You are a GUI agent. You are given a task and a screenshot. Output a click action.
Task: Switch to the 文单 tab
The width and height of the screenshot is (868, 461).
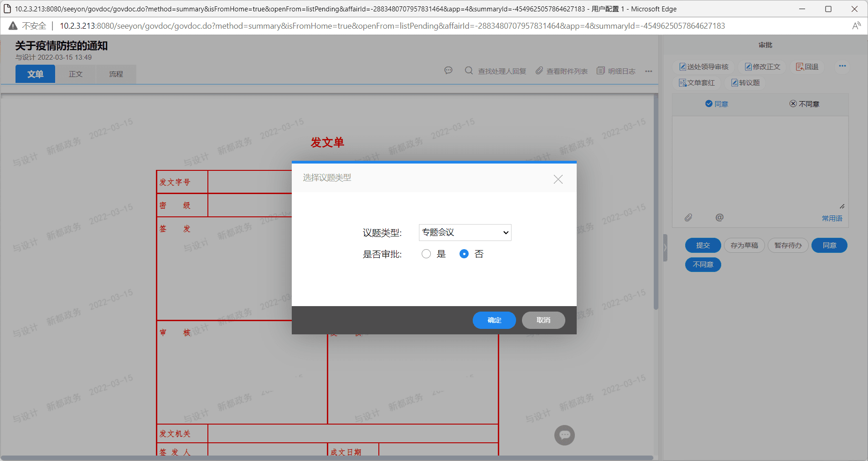point(36,74)
